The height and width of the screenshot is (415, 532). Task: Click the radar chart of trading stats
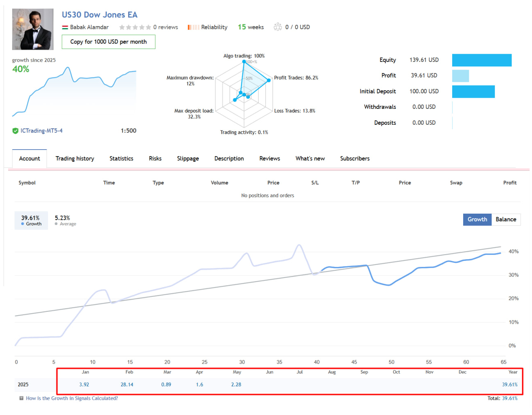244,94
